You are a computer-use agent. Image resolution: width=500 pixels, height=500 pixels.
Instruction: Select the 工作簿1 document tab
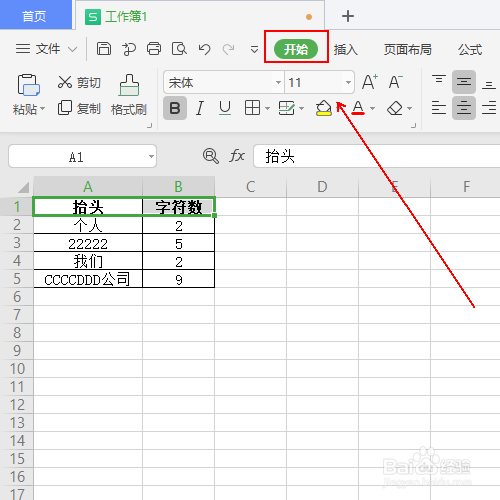pos(200,16)
